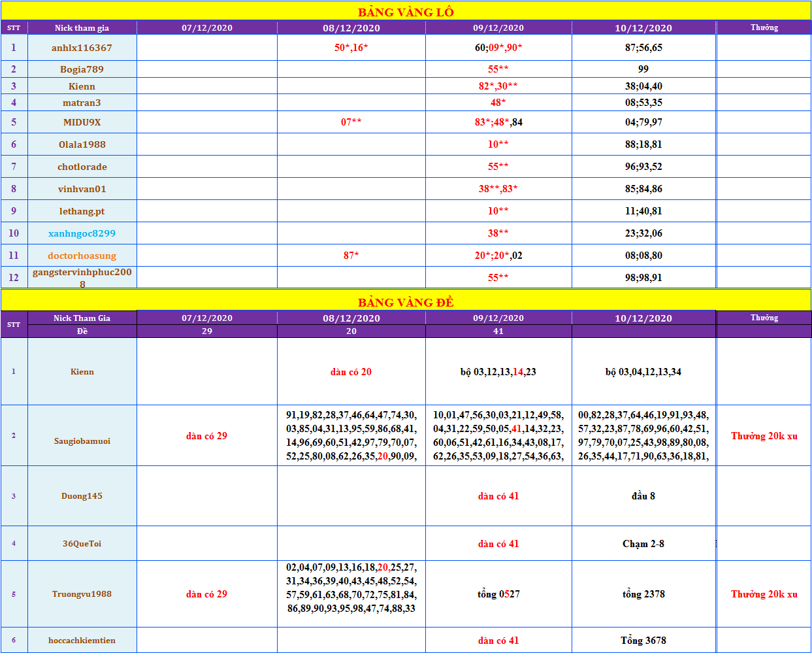Select the matran3 nickname cell
This screenshot has width=812, height=653.
tap(82, 103)
